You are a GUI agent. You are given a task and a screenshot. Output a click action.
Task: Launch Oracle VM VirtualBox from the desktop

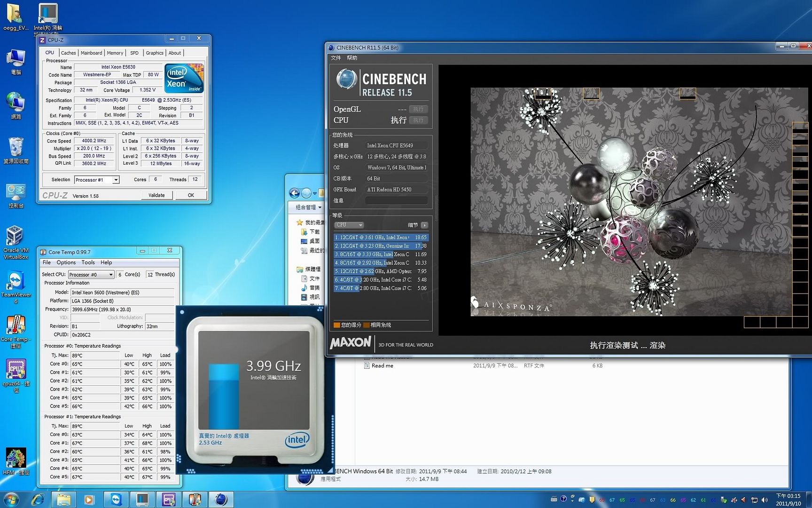16,243
